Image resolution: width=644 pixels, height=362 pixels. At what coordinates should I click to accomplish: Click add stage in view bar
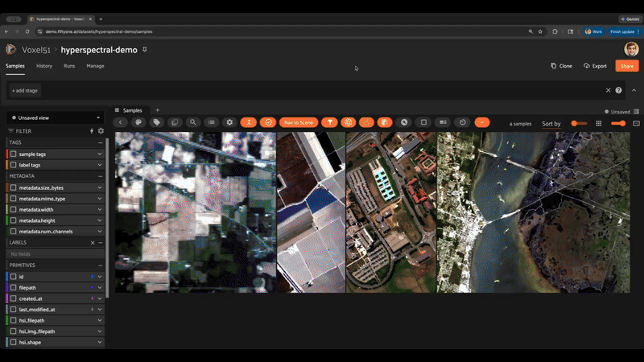tap(25, 91)
